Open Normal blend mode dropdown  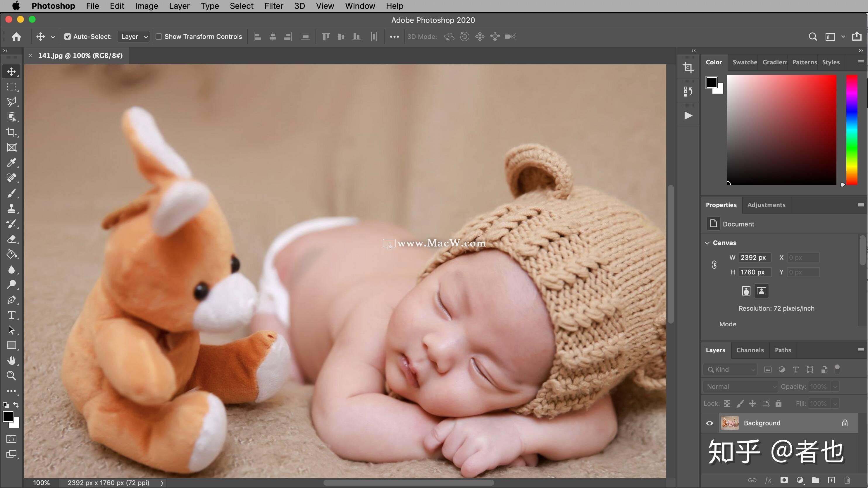click(x=740, y=386)
